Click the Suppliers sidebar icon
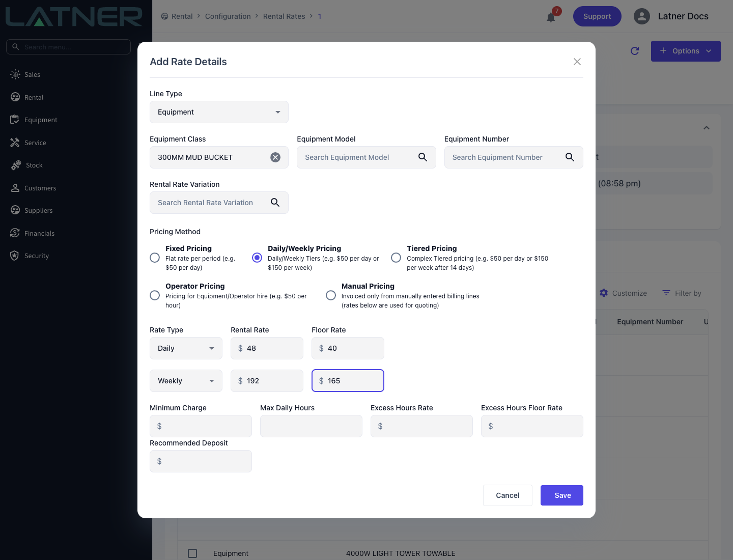The width and height of the screenshot is (733, 560). 15,210
